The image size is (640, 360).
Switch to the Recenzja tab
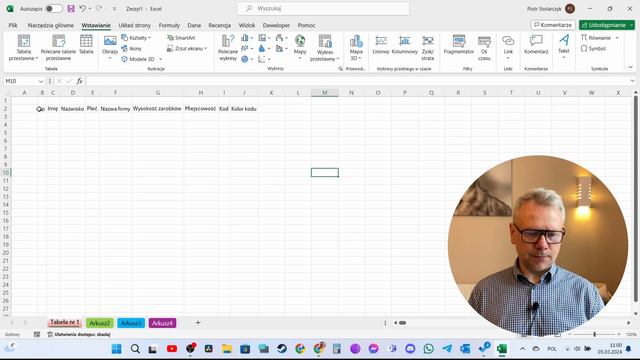[x=220, y=25]
